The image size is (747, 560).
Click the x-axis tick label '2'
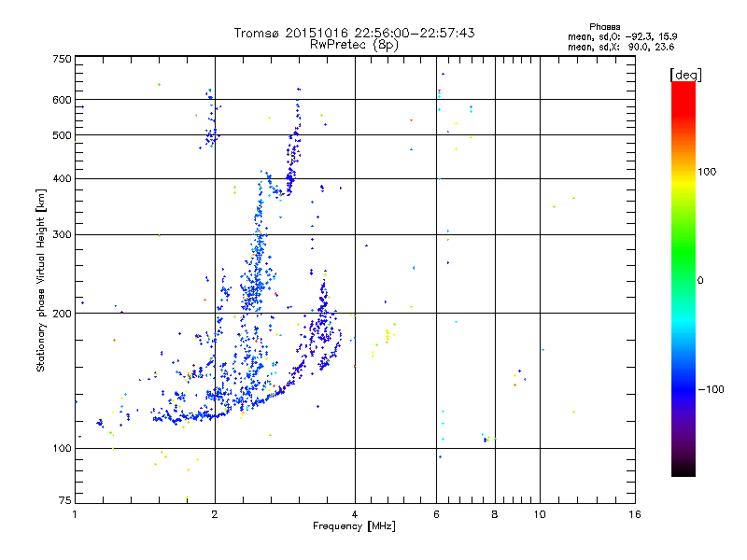pos(215,514)
